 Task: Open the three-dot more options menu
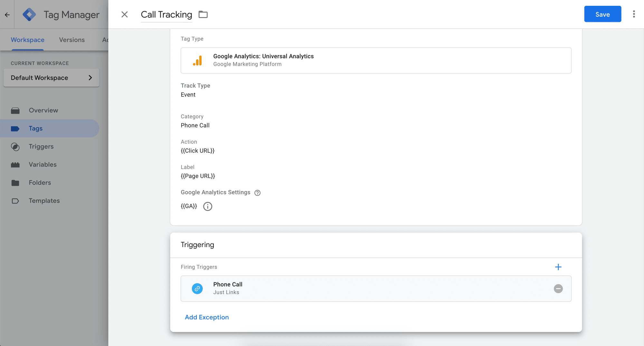pyautogui.click(x=634, y=14)
